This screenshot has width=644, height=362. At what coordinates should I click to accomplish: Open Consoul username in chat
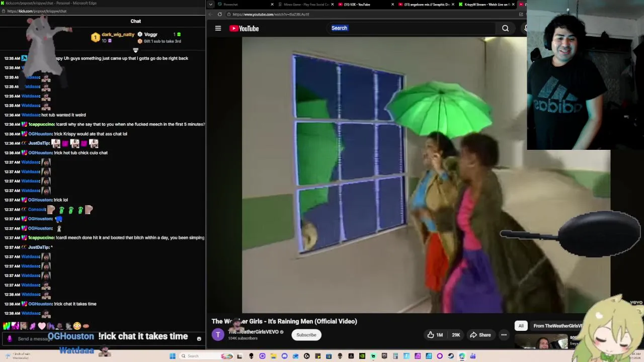36,209
